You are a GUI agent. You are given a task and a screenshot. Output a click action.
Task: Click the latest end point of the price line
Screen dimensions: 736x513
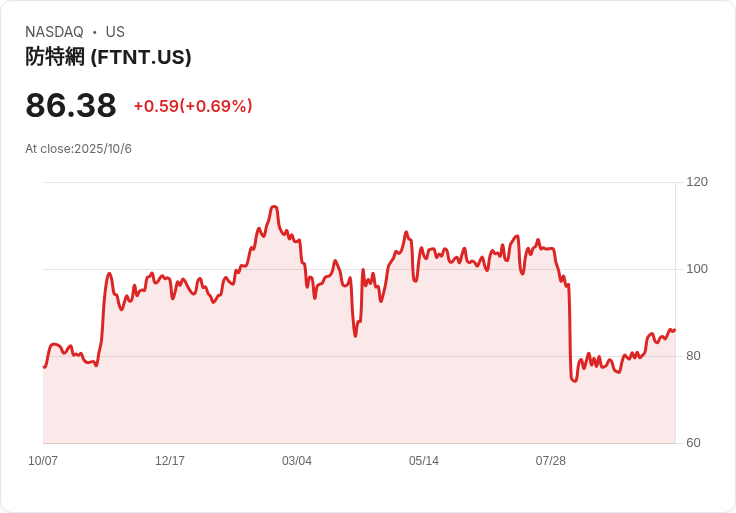click(675, 330)
